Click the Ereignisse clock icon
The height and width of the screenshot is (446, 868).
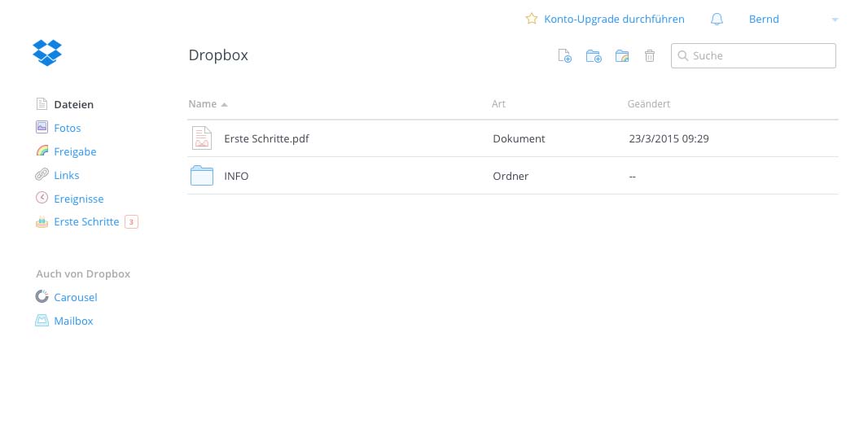tap(42, 198)
